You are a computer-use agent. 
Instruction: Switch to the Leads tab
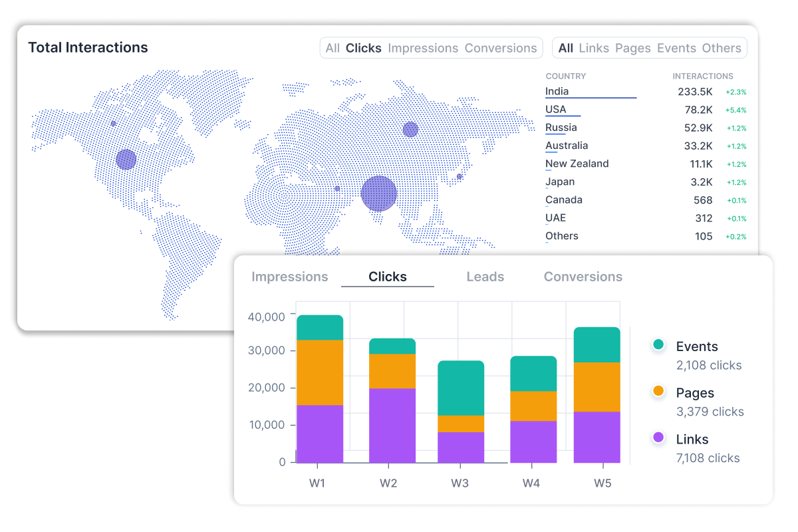click(x=485, y=277)
